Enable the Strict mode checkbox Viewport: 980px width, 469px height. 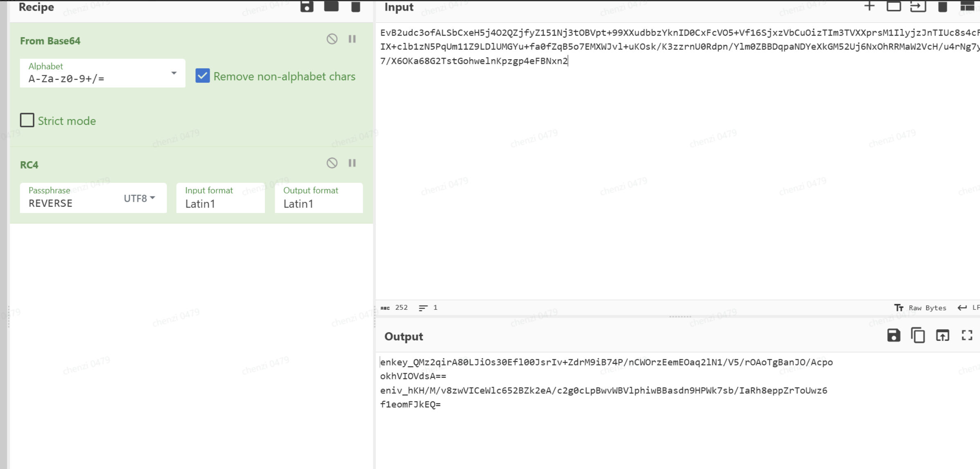point(27,120)
